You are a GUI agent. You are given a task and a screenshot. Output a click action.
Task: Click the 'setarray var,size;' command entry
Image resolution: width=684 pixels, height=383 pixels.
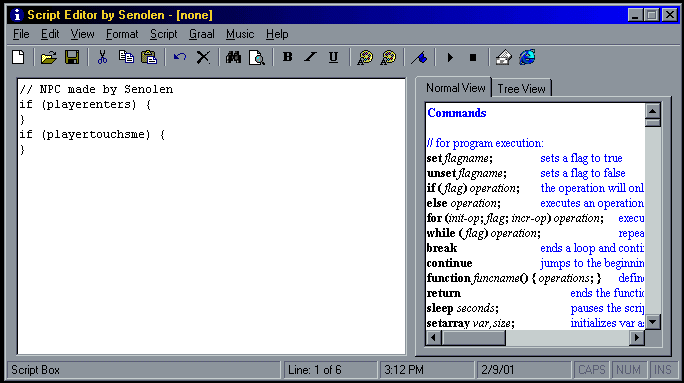click(x=471, y=323)
